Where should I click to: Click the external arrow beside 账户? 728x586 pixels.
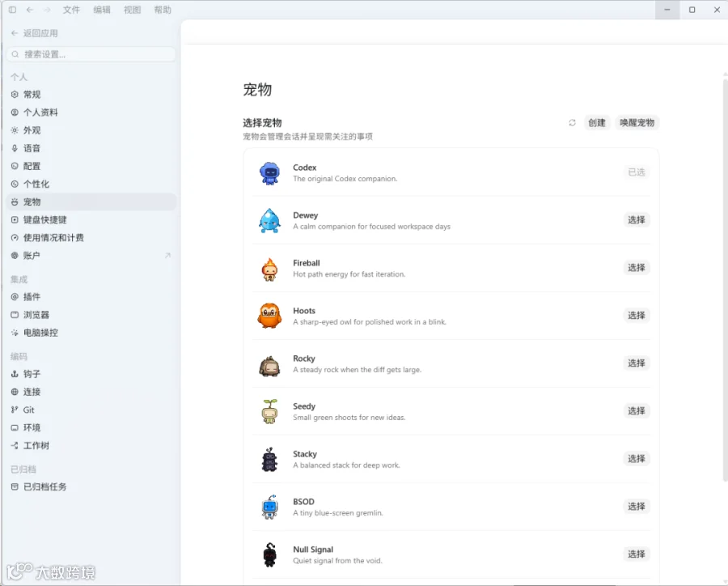pyautogui.click(x=167, y=255)
